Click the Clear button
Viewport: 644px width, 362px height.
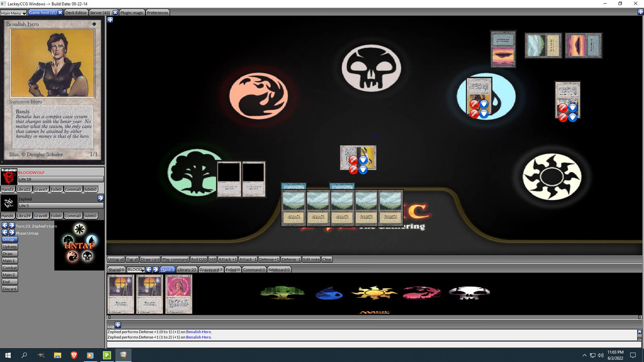pos(327,259)
